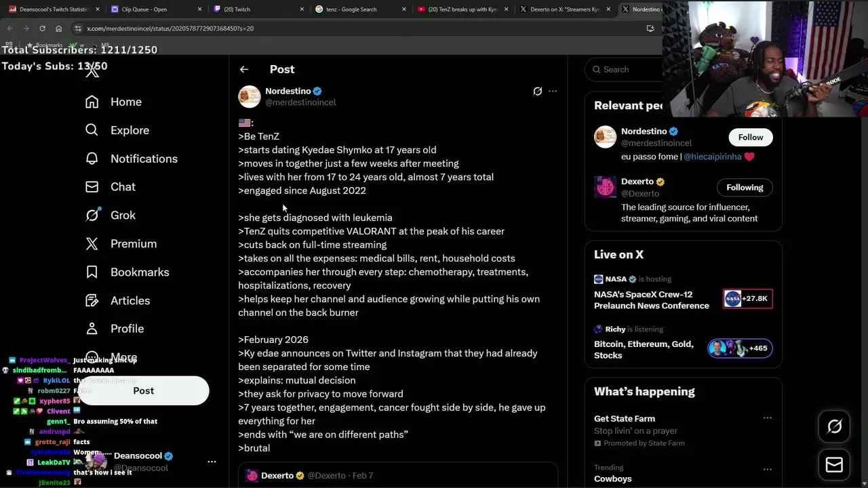Switch to Deansocool's Twitch Statistics tab

coord(54,9)
